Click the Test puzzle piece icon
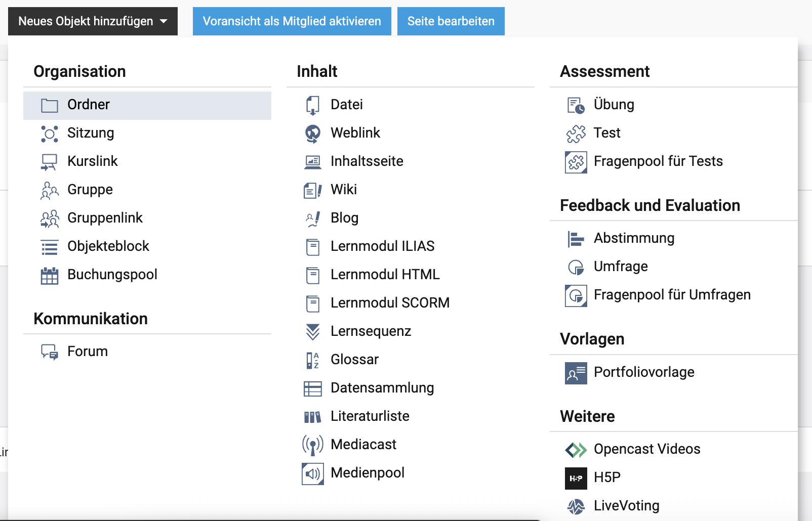The image size is (812, 521). coord(576,134)
